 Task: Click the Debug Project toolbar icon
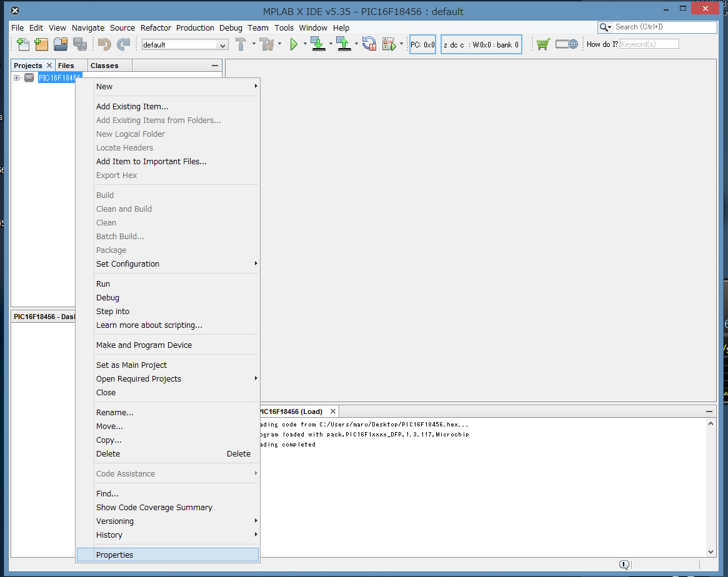coord(389,44)
